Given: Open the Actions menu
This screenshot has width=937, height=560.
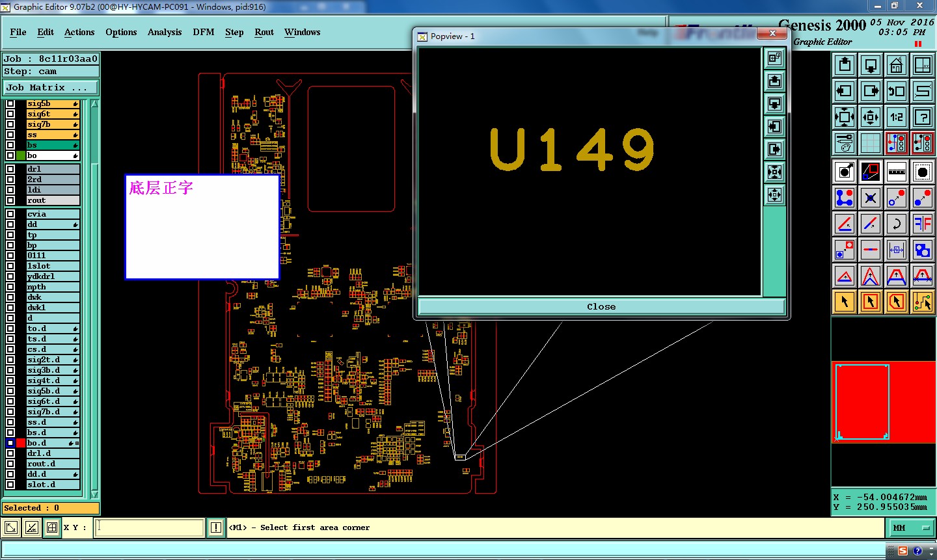Looking at the screenshot, I should [x=79, y=32].
